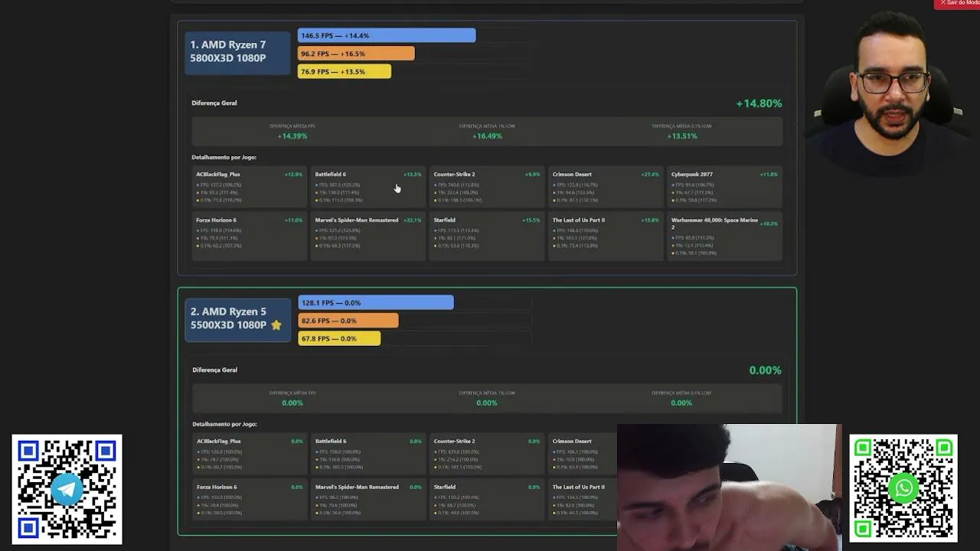Open the Battlefield 6 card showing 0.0%

(x=368, y=454)
